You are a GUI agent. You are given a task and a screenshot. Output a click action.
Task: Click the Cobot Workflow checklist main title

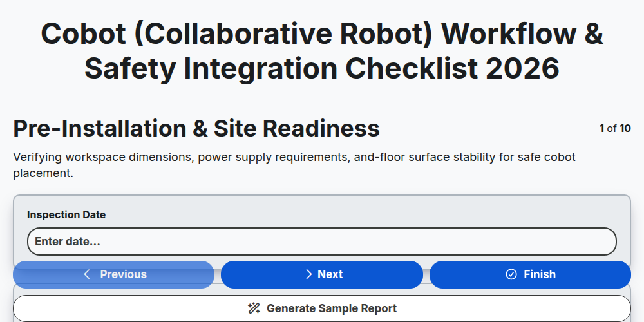pos(322,50)
